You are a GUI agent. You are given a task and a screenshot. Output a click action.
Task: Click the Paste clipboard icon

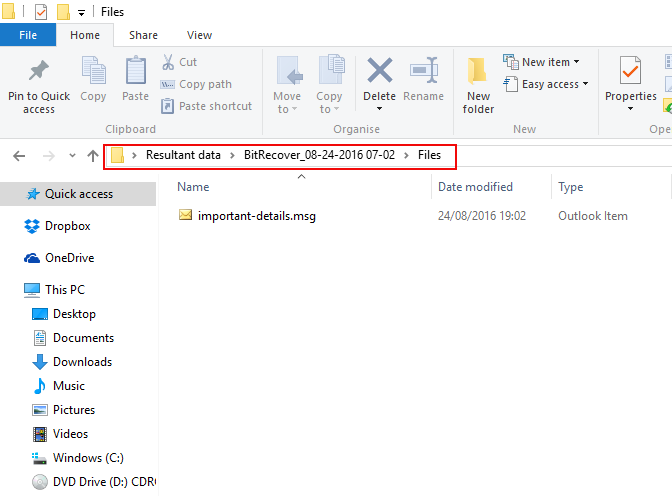coord(136,74)
